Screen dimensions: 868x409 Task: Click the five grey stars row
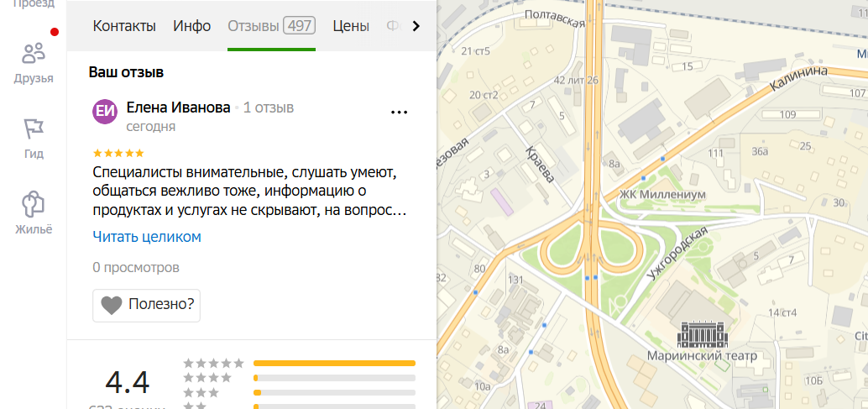214,364
